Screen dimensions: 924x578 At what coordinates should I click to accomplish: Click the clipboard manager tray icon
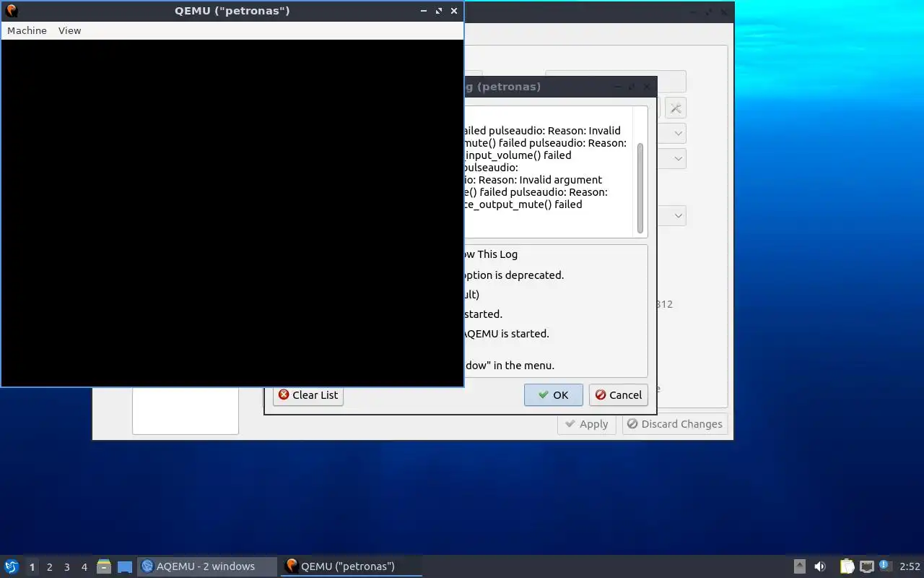point(847,566)
